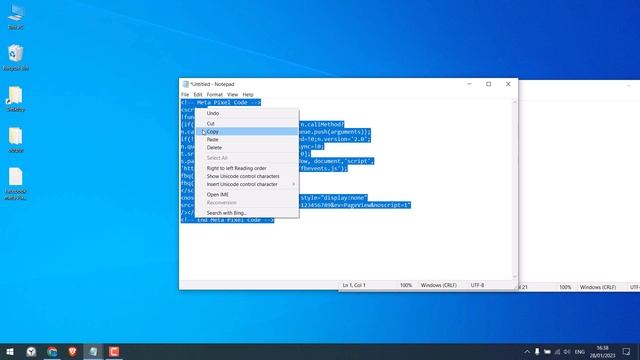This screenshot has height=360, width=640.
Task: Open the File menu in Notepad
Action: [x=185, y=94]
